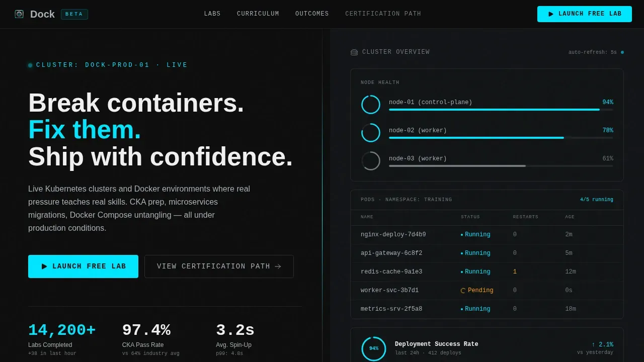Click the Pending status label

coord(480,291)
